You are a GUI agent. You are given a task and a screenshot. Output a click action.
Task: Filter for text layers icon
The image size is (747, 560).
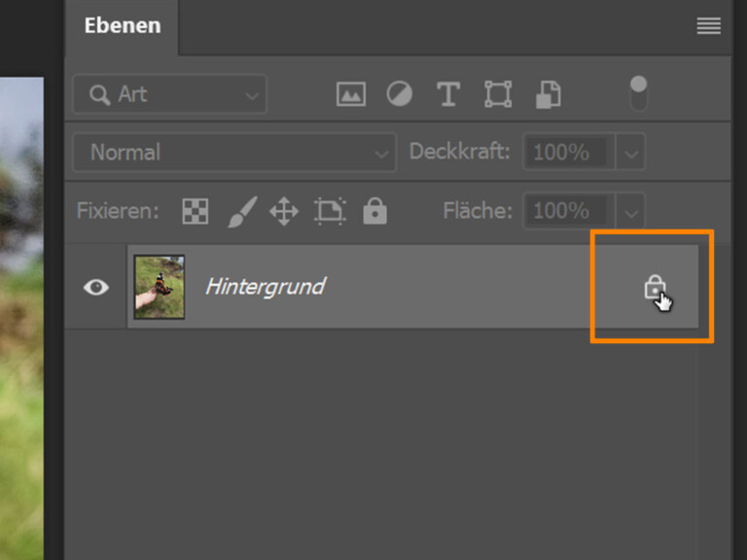tap(448, 93)
